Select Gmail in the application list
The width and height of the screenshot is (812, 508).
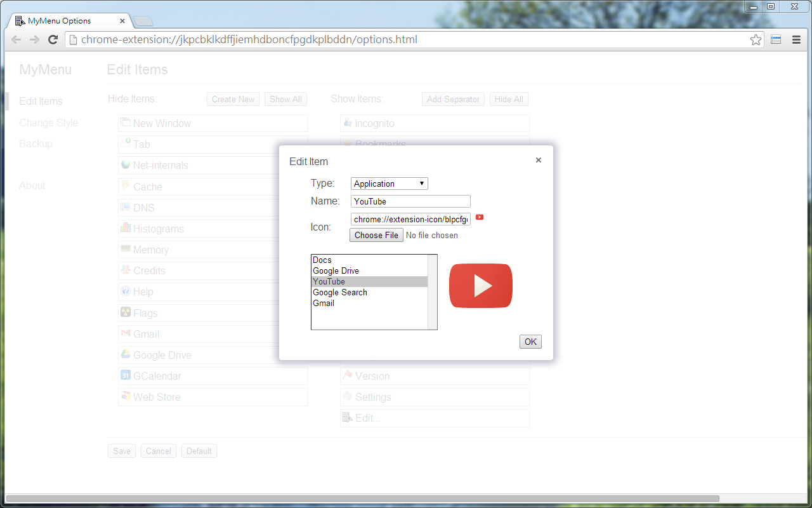coord(369,303)
